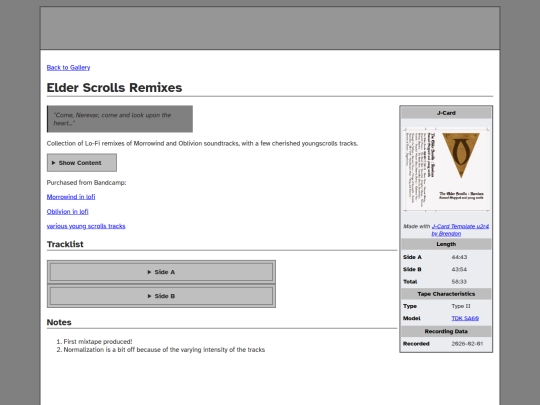Expand the Show Content disclosure
Screen dimensions: 540x405
coord(82,163)
